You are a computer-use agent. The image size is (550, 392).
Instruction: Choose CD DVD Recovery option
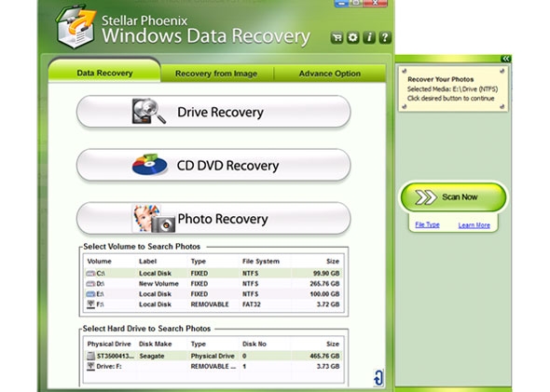(x=213, y=165)
